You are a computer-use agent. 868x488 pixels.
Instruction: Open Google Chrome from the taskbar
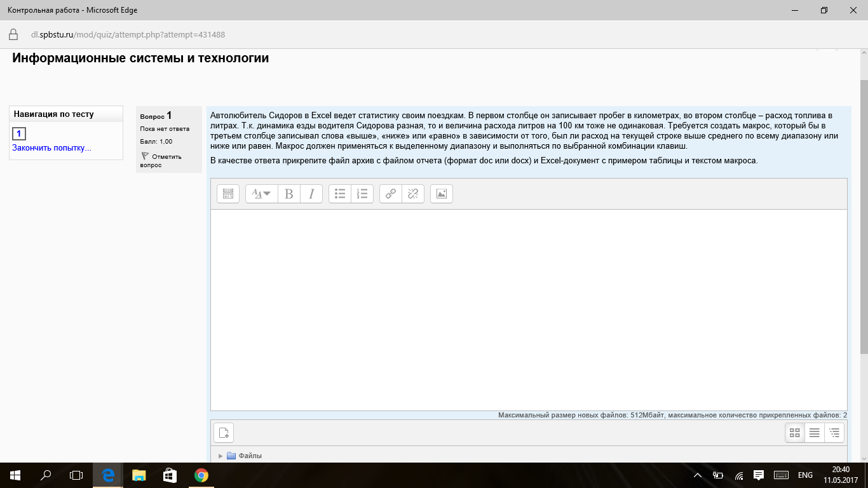[x=201, y=475]
